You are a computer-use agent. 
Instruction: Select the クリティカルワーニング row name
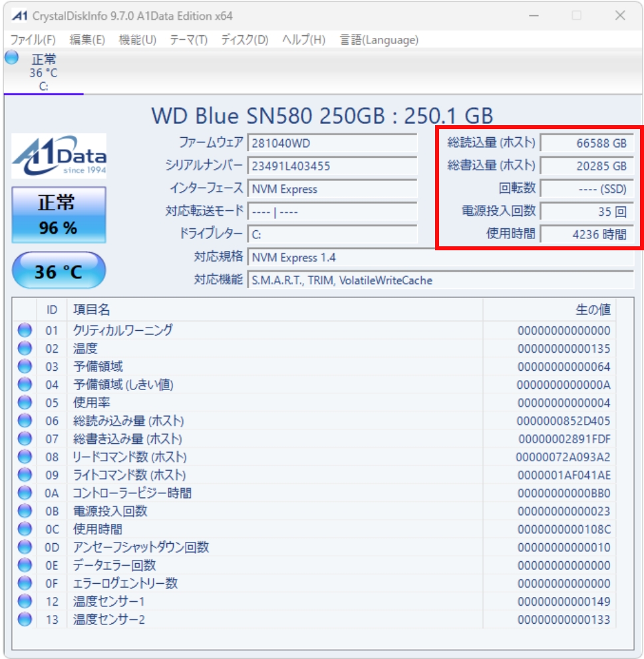122,330
